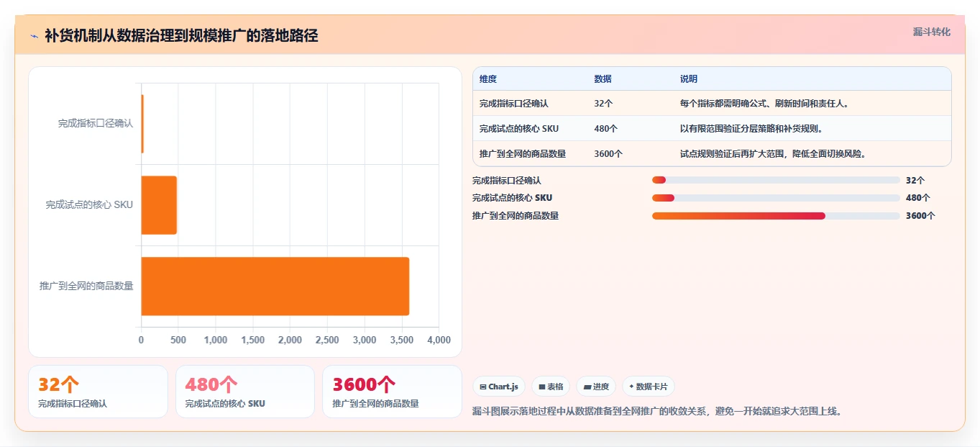Click the 推广到全网的商品数量 chart bar
Image resolution: width=980 pixels, height=447 pixels.
click(x=275, y=286)
